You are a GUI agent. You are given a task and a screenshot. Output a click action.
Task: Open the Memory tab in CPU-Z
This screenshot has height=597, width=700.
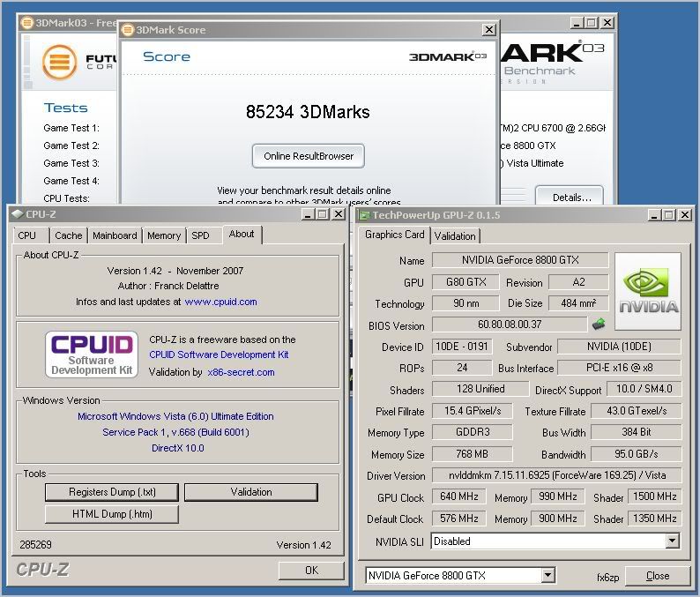pyautogui.click(x=164, y=235)
